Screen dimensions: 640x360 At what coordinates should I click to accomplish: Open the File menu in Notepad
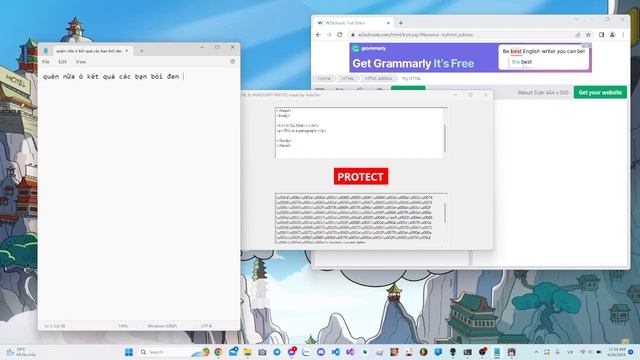pos(46,62)
